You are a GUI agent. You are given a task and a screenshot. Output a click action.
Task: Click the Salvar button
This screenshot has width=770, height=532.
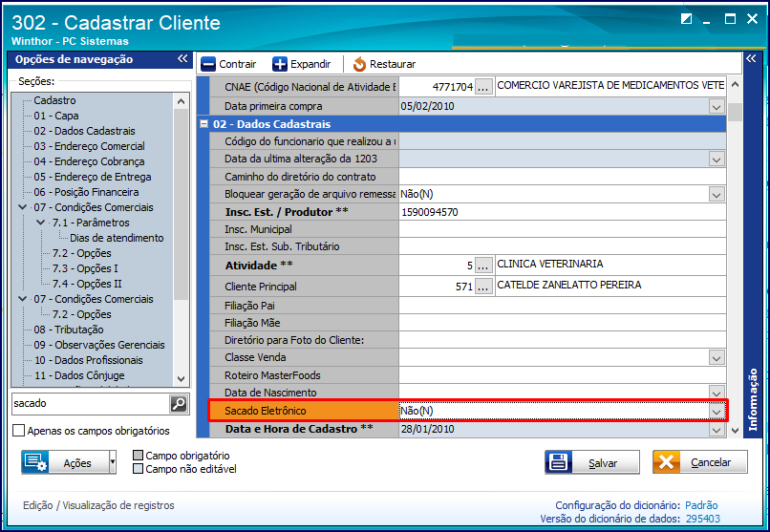[x=591, y=462]
